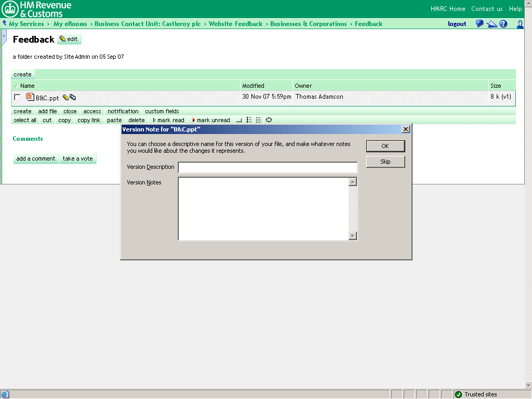Click the up-arrow icon before My Services
The width and height of the screenshot is (532, 399).
5,23
